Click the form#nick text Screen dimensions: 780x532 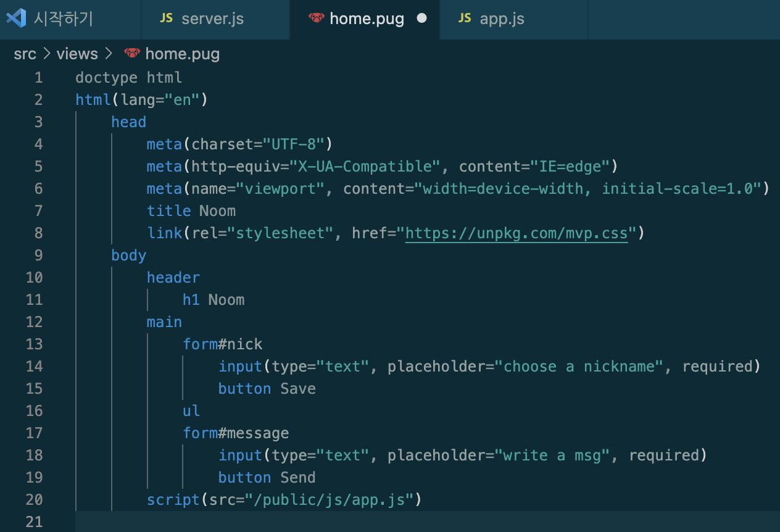pos(223,344)
